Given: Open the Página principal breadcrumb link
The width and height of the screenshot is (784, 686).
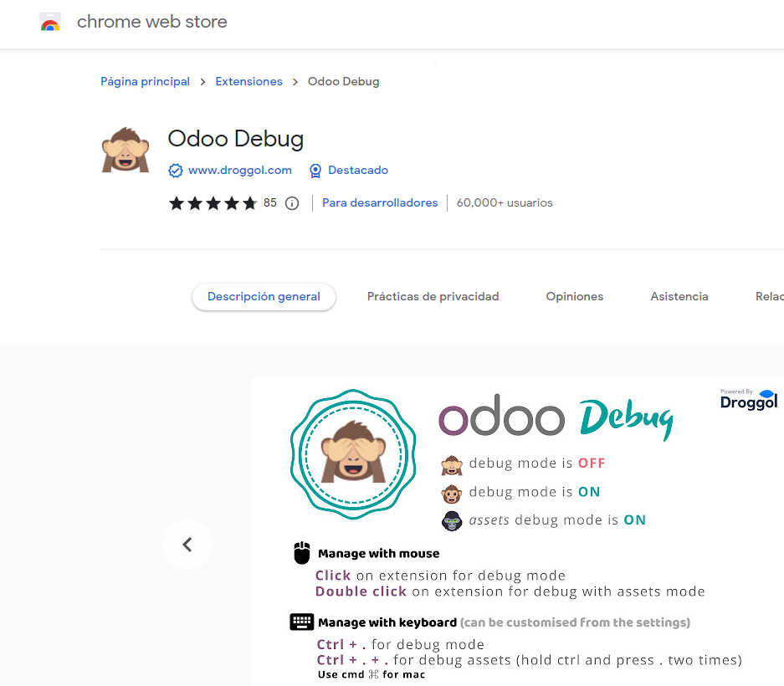Looking at the screenshot, I should pyautogui.click(x=145, y=81).
